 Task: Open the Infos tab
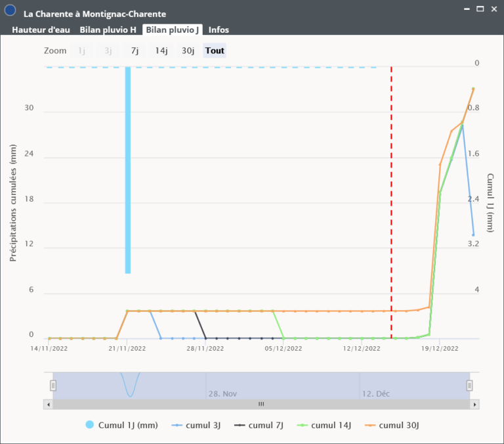219,30
